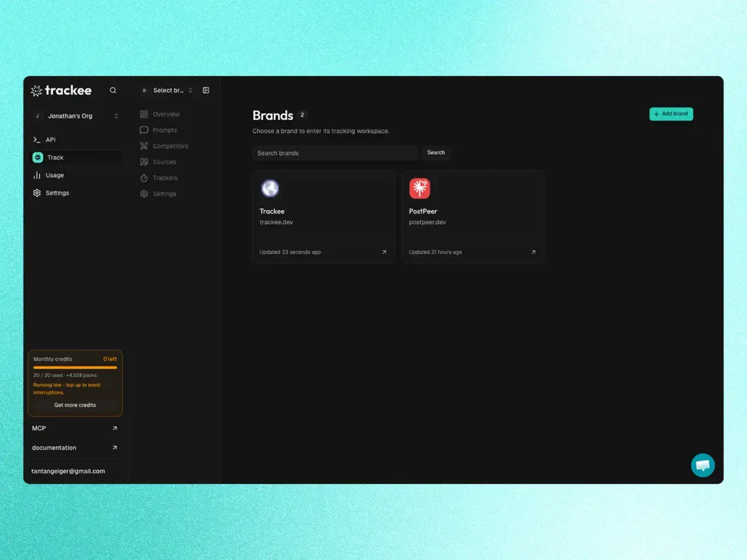Open PostPeer card arrow icon
The image size is (747, 560).
pyautogui.click(x=533, y=252)
